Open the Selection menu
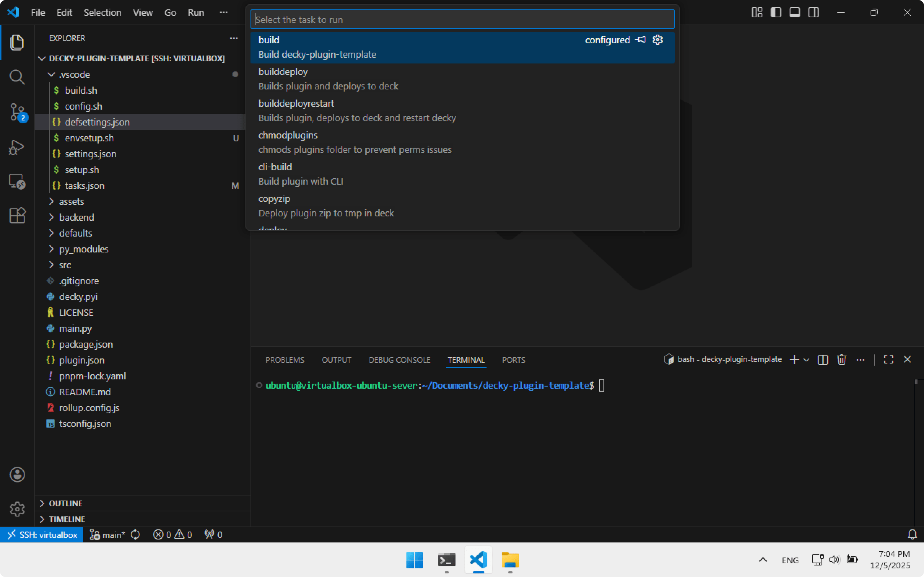This screenshot has width=924, height=577. pos(103,13)
